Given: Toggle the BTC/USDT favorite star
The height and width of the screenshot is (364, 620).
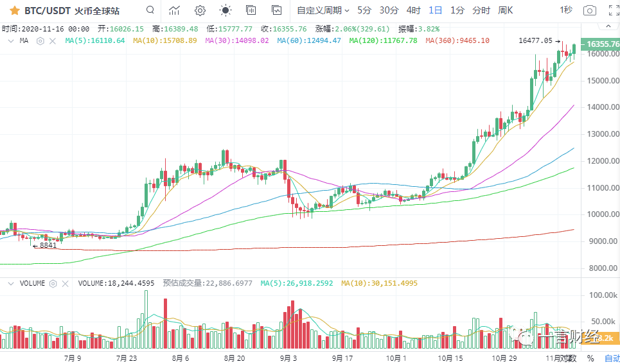Looking at the screenshot, I should click(13, 10).
